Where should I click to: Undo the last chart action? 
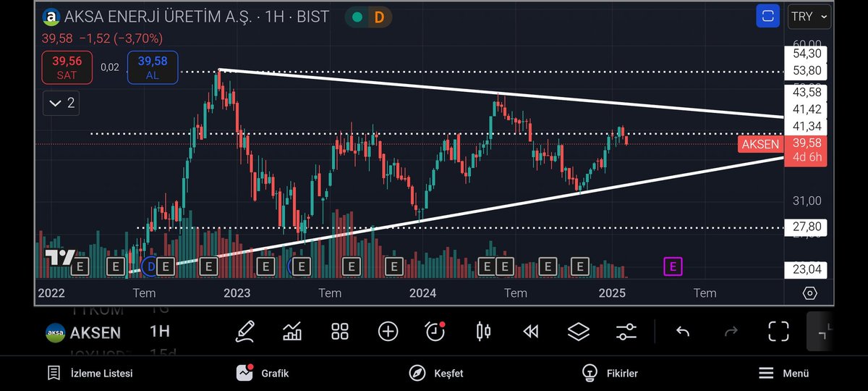[x=683, y=332]
